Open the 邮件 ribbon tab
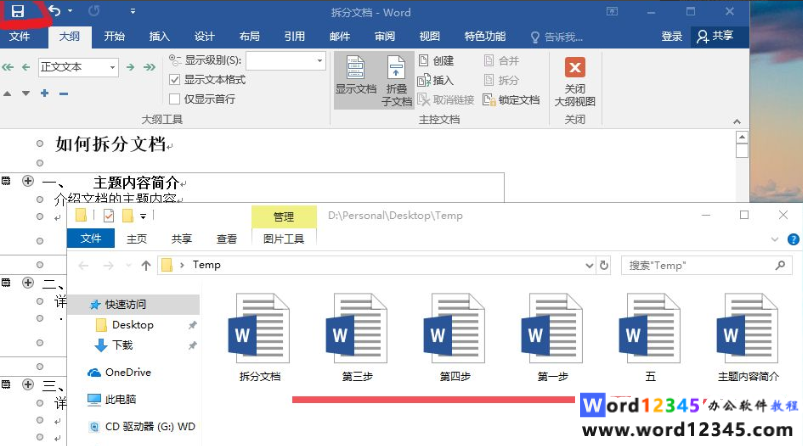Image resolution: width=803 pixels, height=446 pixels. point(340,36)
